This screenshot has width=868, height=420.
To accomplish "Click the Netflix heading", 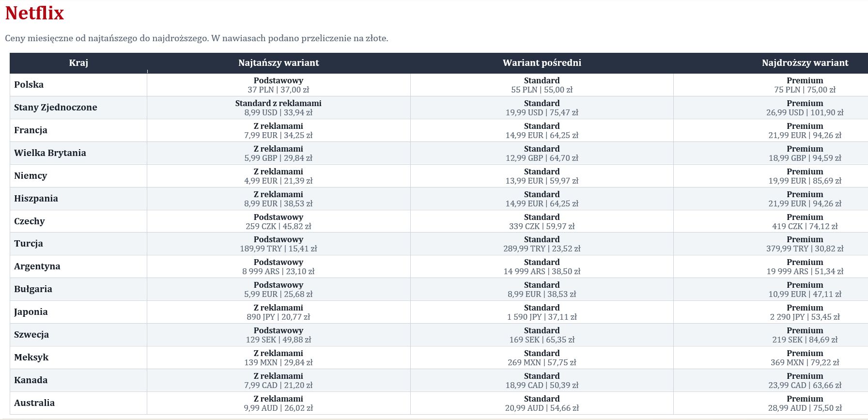I will point(34,14).
